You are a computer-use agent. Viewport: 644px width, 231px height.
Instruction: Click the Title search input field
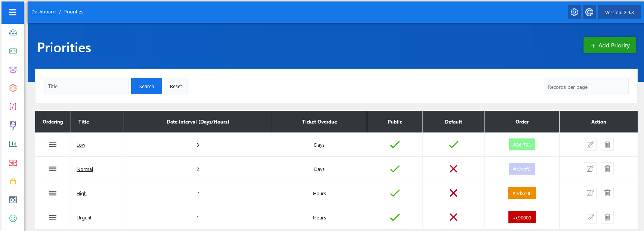tap(86, 86)
